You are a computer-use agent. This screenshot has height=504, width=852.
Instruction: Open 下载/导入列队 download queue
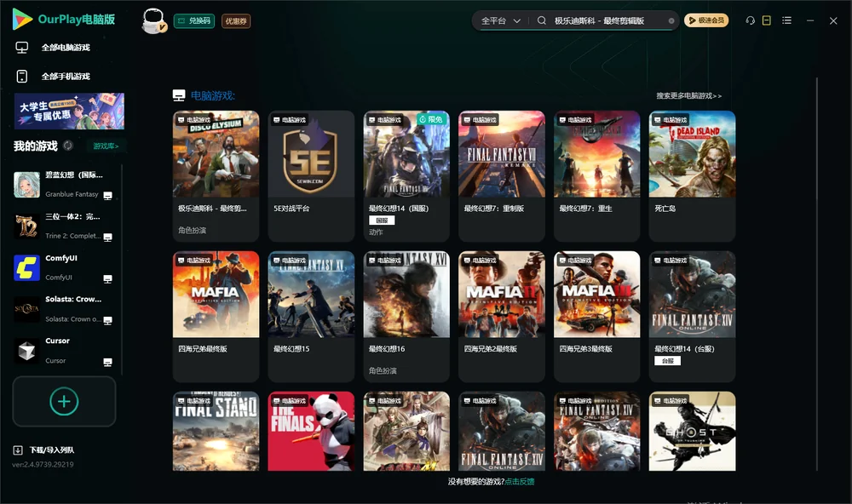pos(52,450)
